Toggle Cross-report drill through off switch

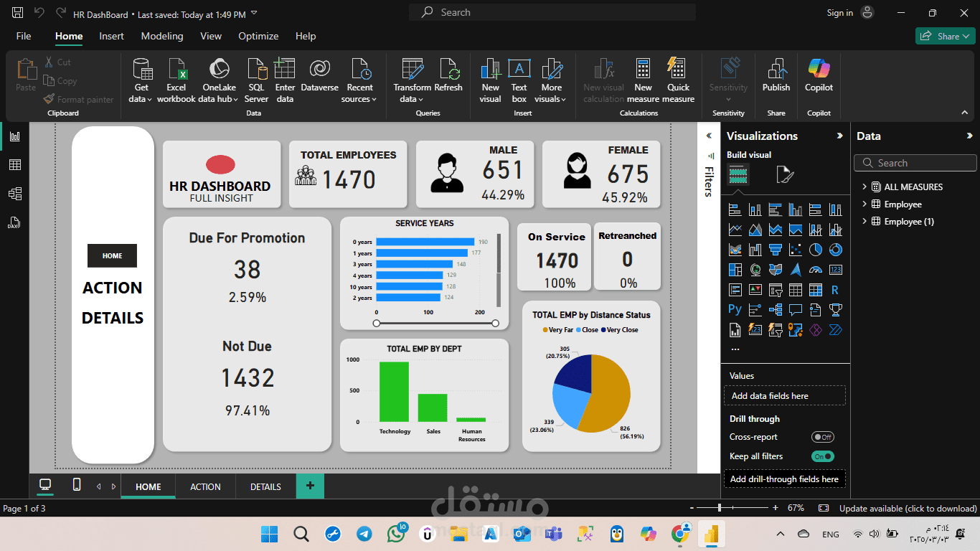823,437
